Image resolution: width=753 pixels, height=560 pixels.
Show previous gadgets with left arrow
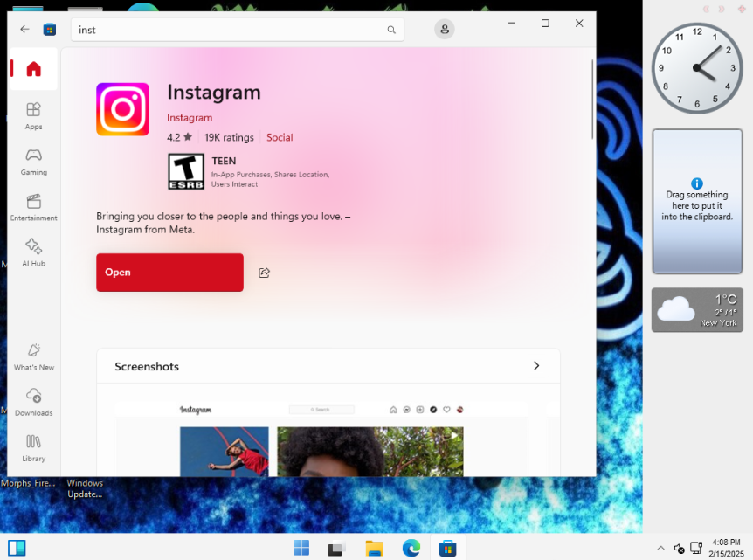pos(706,9)
